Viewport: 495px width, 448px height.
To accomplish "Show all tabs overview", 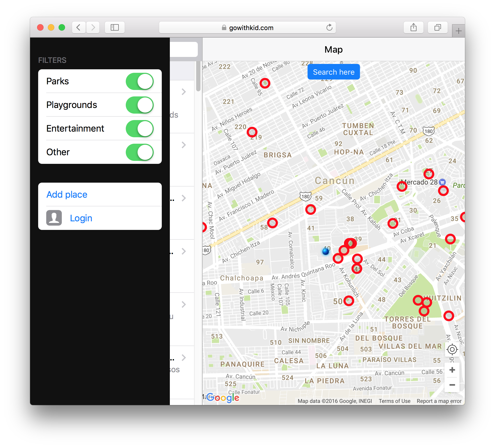I will click(438, 27).
